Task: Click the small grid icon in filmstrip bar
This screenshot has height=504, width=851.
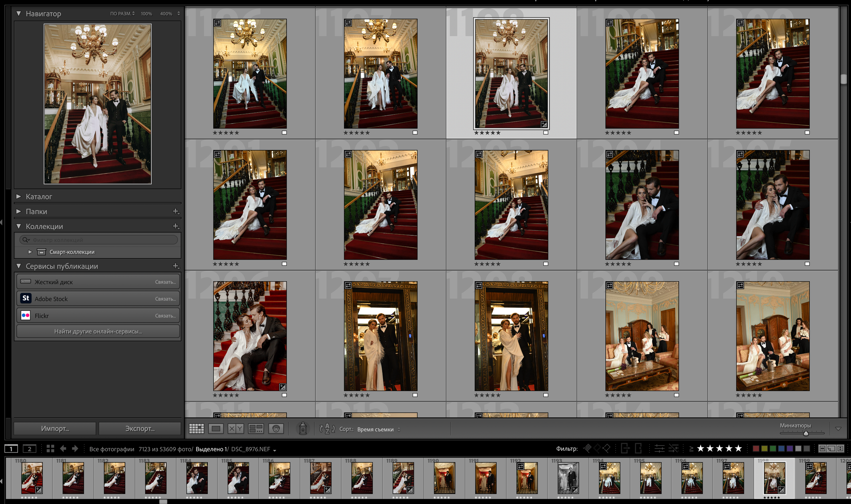Action: [50, 448]
